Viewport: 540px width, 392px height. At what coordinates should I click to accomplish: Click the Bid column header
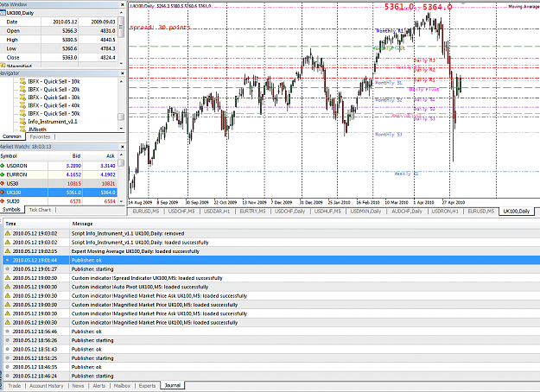(65, 156)
